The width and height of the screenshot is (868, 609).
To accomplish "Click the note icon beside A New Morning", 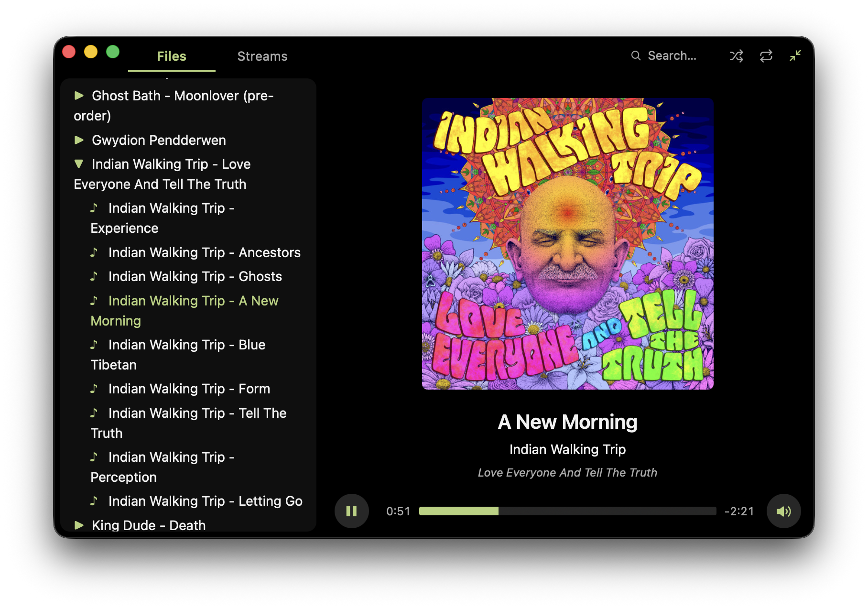I will (94, 300).
